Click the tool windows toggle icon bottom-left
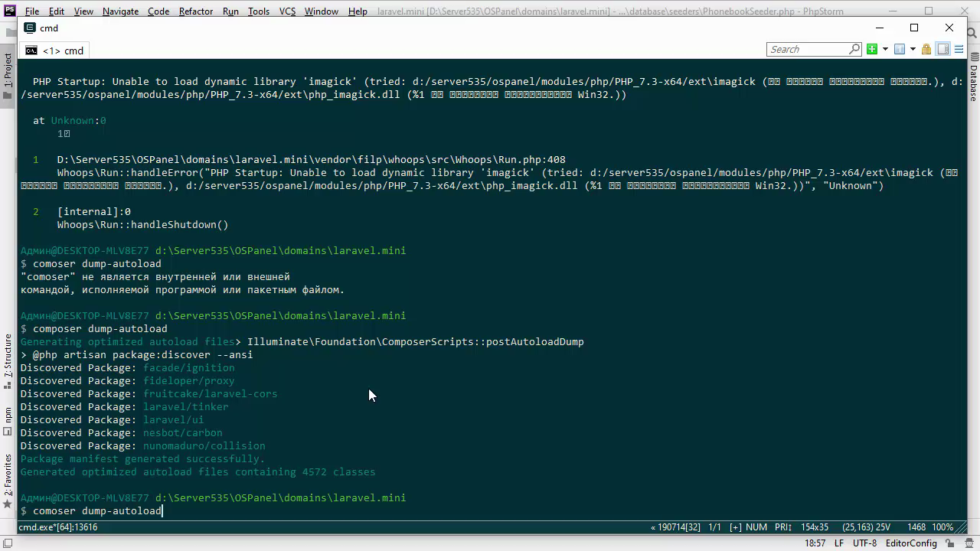The width and height of the screenshot is (980, 551). pyautogui.click(x=8, y=543)
